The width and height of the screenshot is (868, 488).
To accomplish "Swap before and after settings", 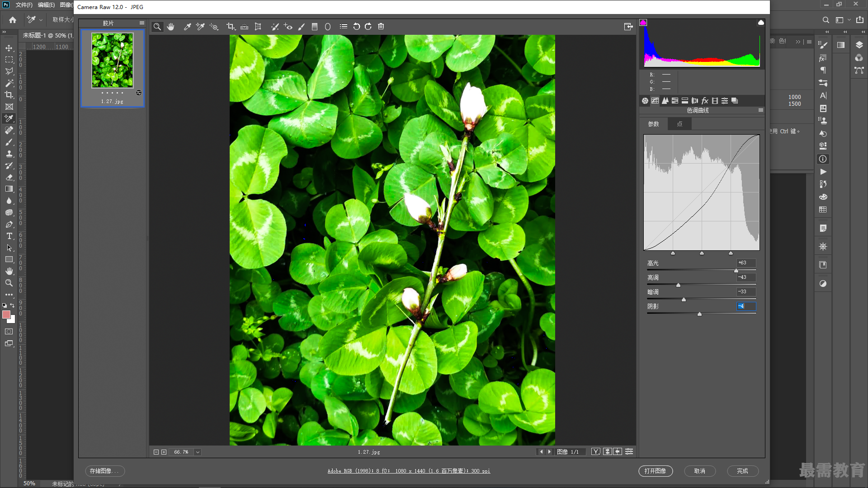I will (x=607, y=451).
